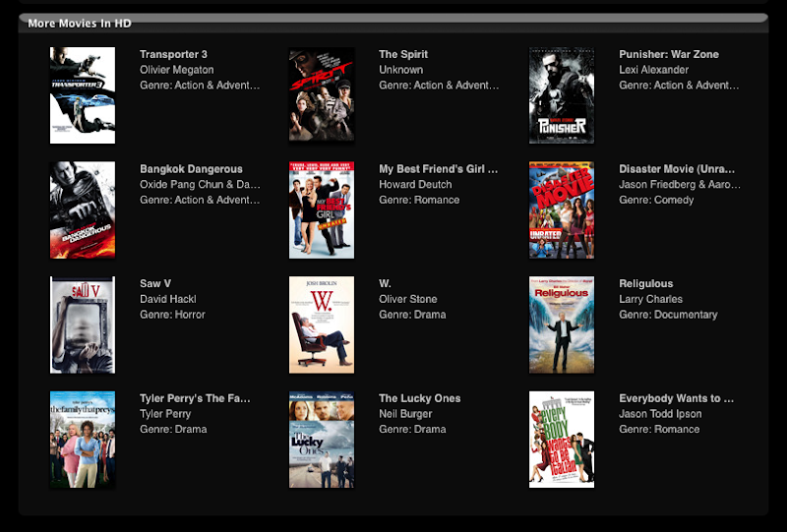Click Genre: Action & Advent... under Transporter 3

pos(200,86)
